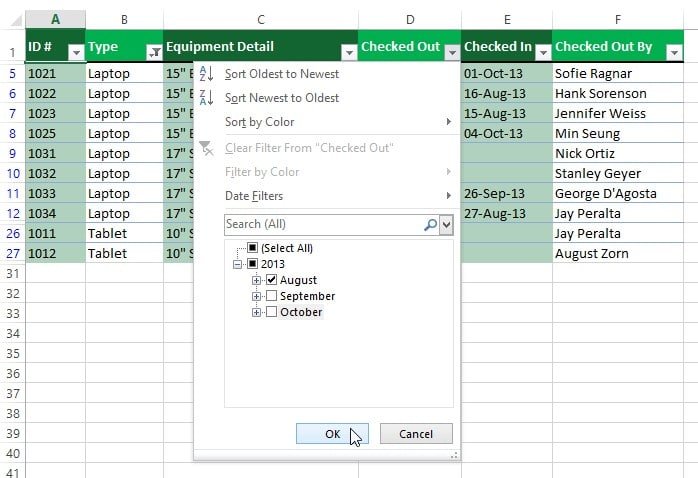Click the "Nick Ortiz" cell
This screenshot has height=478, width=698.
pos(617,154)
